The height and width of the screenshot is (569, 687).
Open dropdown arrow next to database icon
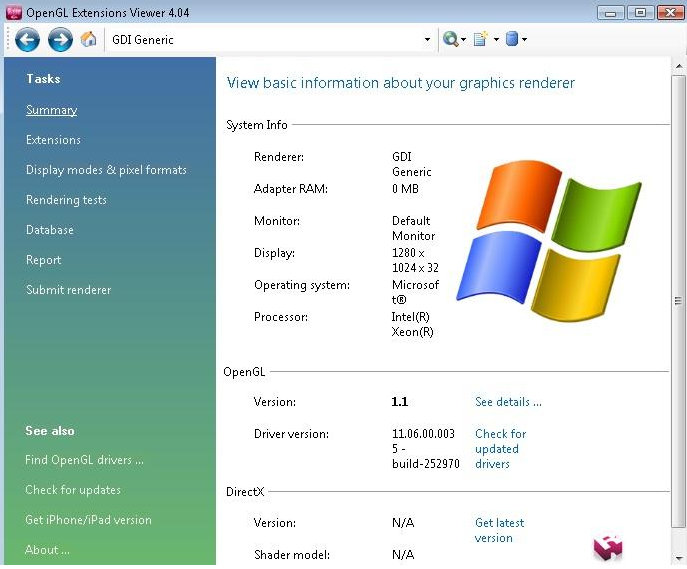(x=524, y=39)
